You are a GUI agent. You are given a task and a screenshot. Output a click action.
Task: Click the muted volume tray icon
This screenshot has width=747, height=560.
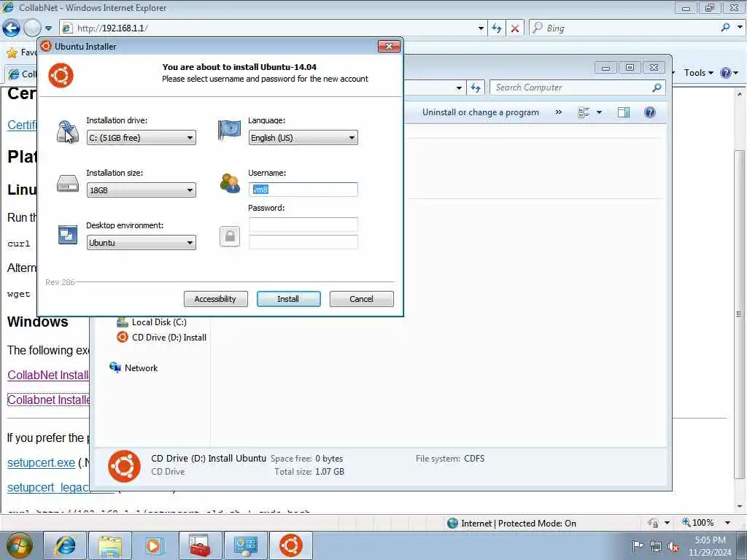(673, 546)
